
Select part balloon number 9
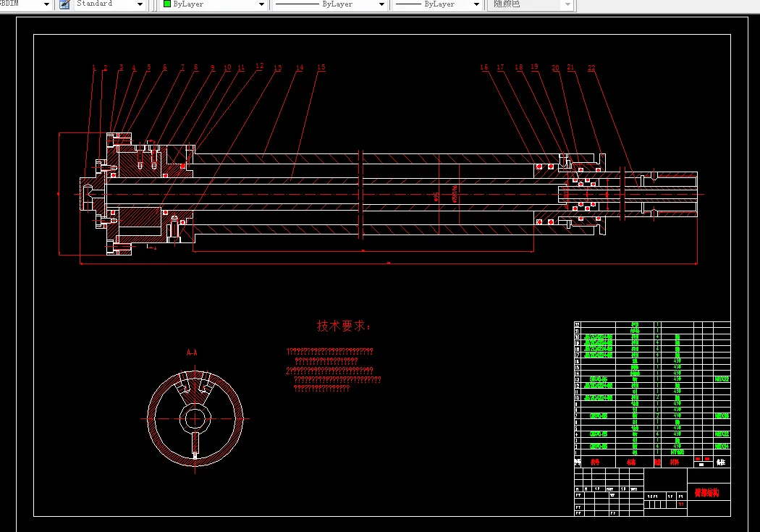213,68
